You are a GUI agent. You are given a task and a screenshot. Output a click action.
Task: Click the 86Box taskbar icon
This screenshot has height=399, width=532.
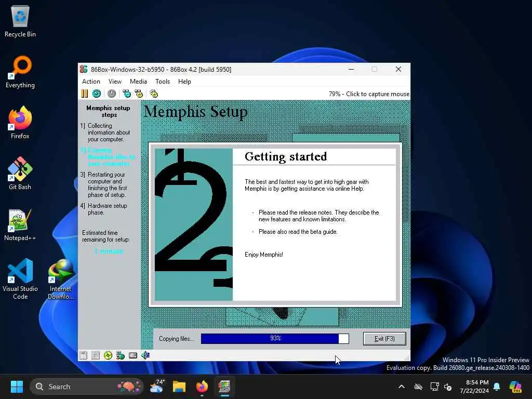pyautogui.click(x=224, y=387)
